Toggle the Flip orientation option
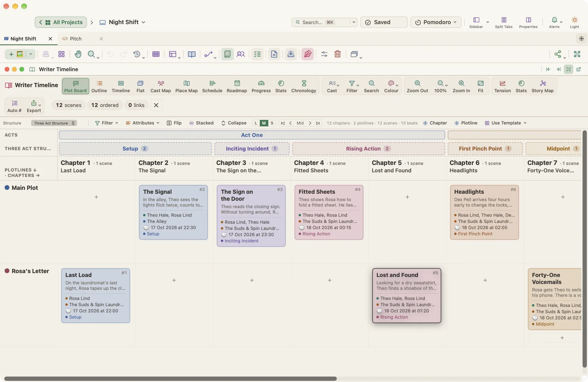Viewport: 588px width, 382px height. click(174, 123)
